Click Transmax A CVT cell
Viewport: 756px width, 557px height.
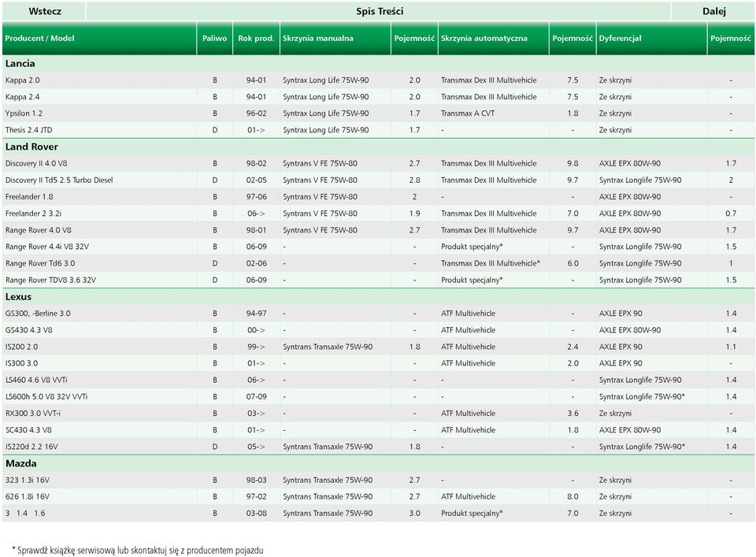pos(468,113)
